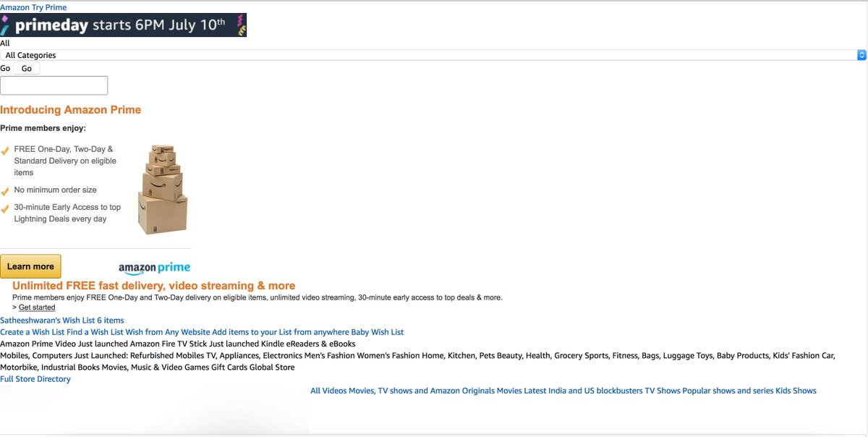Focus the search text field
868x437 pixels.
tap(54, 85)
